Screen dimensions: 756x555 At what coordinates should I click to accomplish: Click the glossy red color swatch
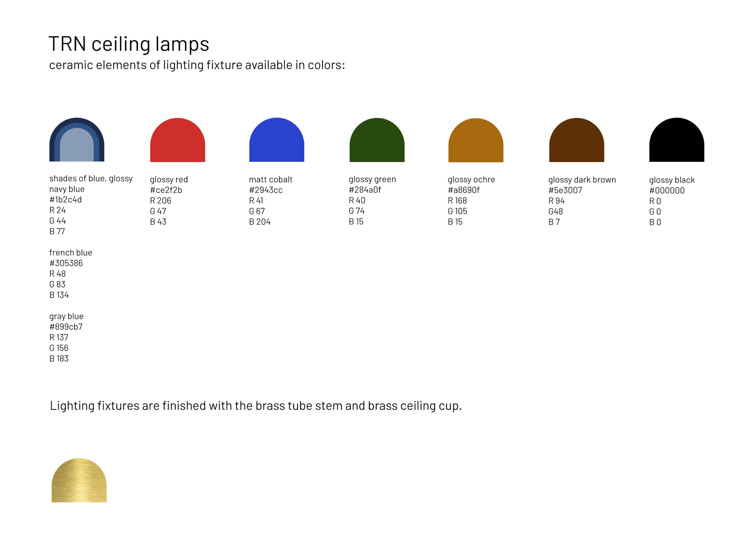tap(177, 140)
